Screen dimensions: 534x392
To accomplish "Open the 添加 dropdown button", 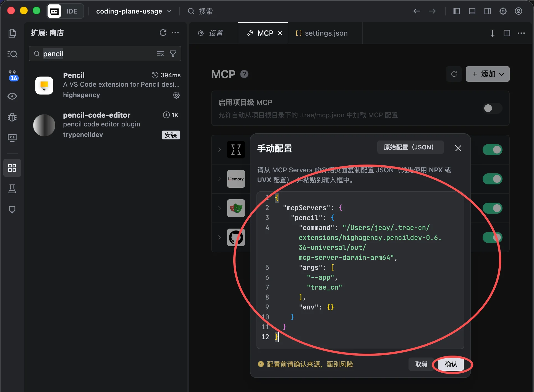I will tap(488, 74).
